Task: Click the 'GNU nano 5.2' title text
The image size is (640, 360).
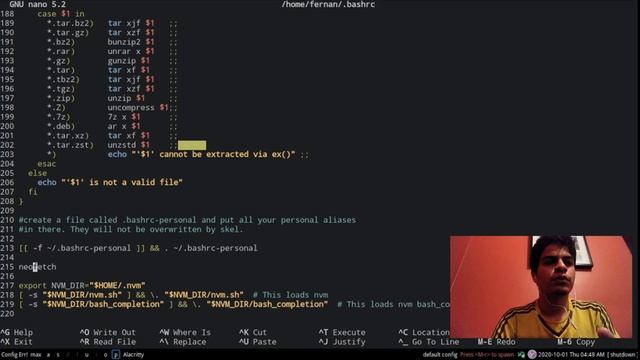Action: (x=38, y=4)
